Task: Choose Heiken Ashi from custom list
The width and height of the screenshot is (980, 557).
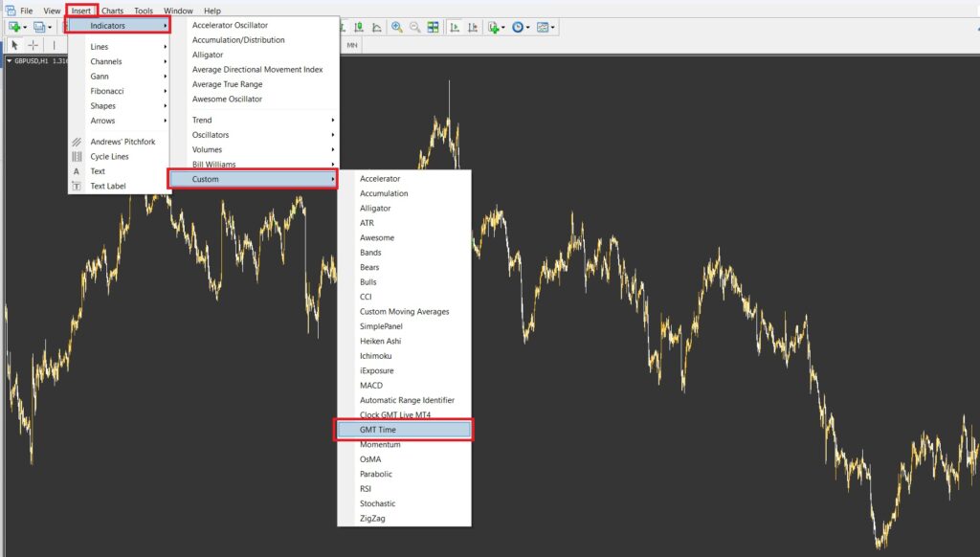Action: click(380, 341)
